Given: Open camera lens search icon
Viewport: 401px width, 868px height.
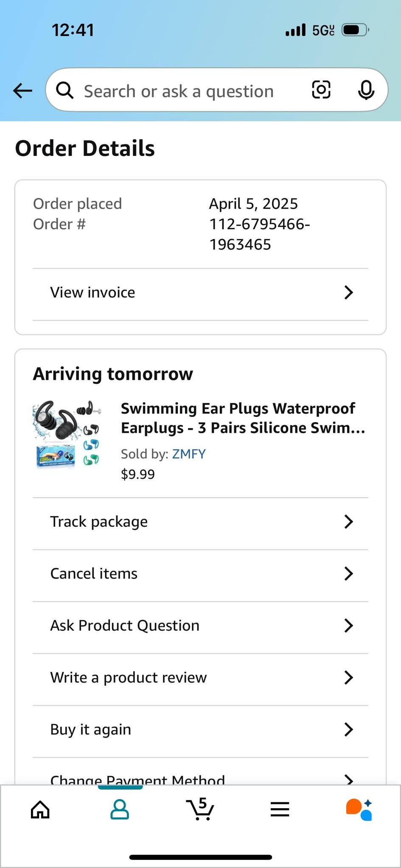Looking at the screenshot, I should (321, 90).
